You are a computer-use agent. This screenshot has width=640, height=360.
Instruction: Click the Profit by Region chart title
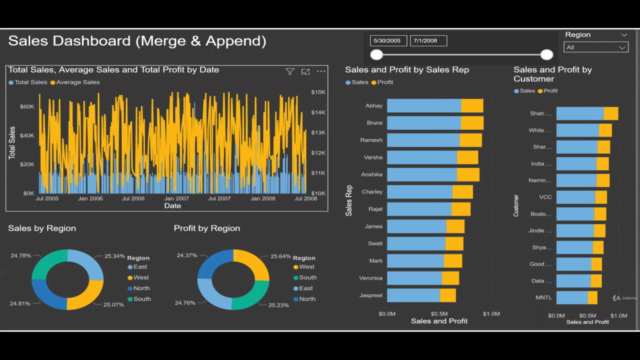[207, 228]
